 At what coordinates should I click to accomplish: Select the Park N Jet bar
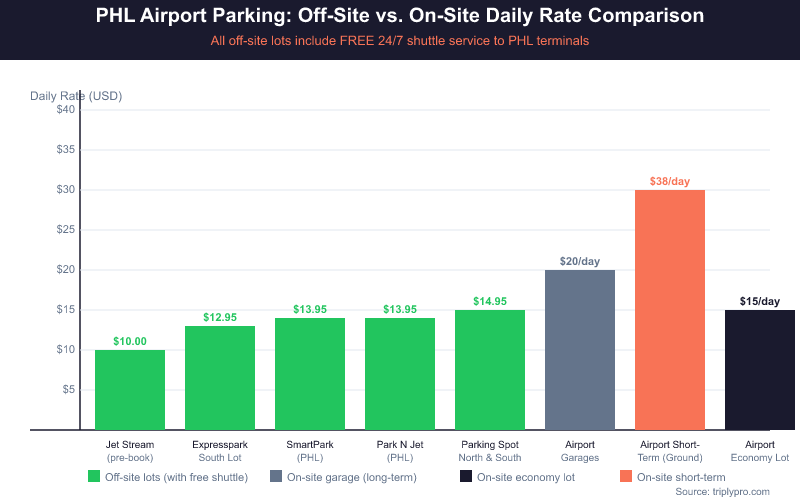pos(400,374)
